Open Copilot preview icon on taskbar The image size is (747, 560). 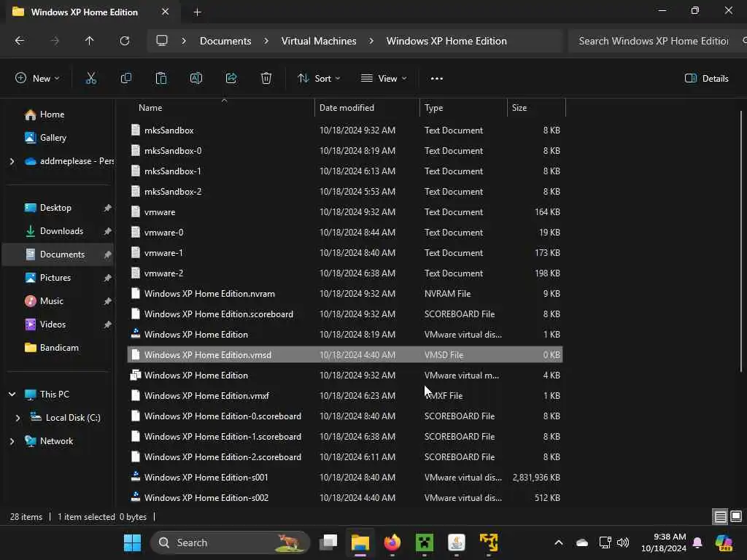pyautogui.click(x=724, y=542)
